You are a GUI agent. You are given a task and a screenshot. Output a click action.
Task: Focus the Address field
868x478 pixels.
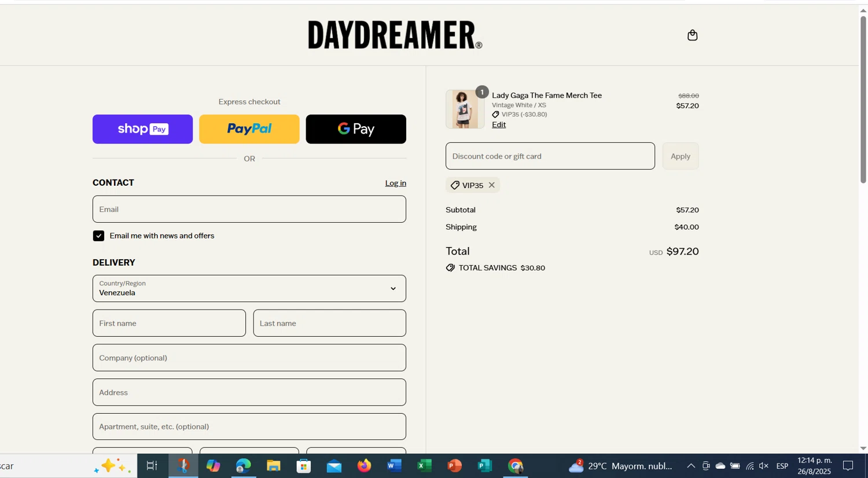coord(249,392)
